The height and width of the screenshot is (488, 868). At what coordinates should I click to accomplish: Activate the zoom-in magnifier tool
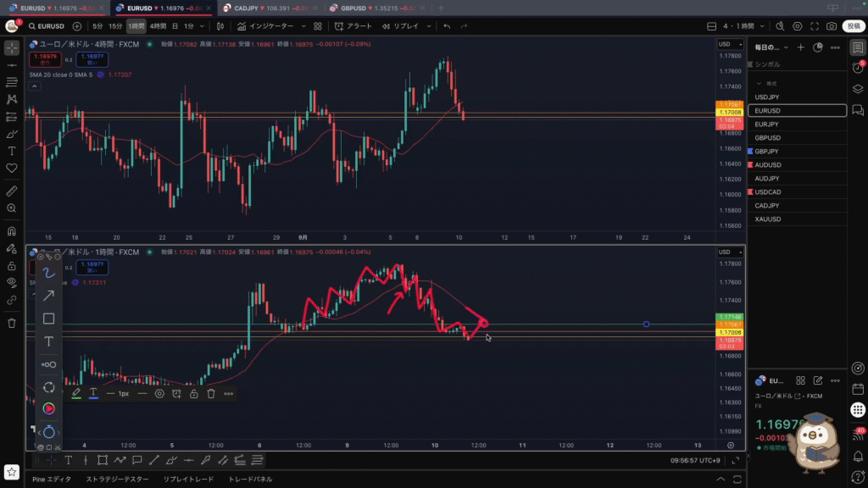click(x=12, y=208)
